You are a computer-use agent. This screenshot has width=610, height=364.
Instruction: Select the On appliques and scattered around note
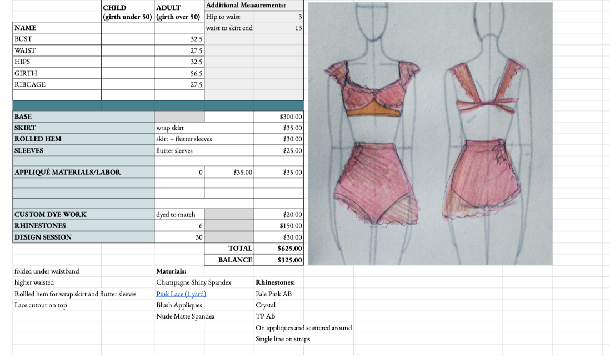pos(304,328)
